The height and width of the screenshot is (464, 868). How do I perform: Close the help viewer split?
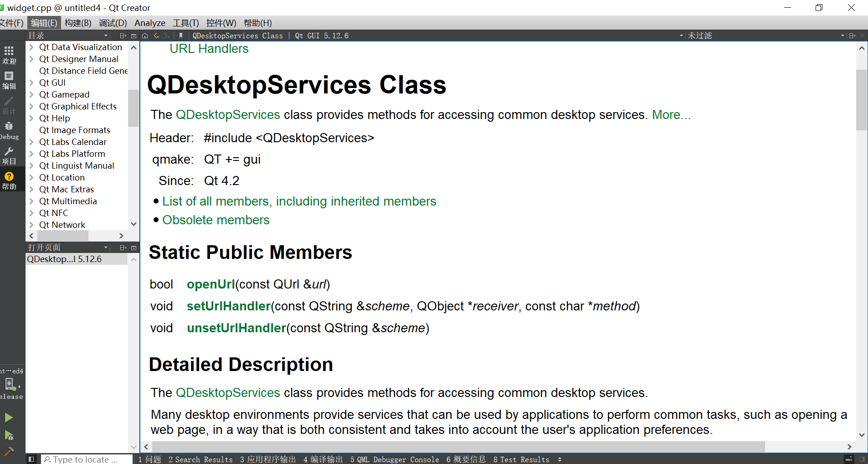(862, 36)
